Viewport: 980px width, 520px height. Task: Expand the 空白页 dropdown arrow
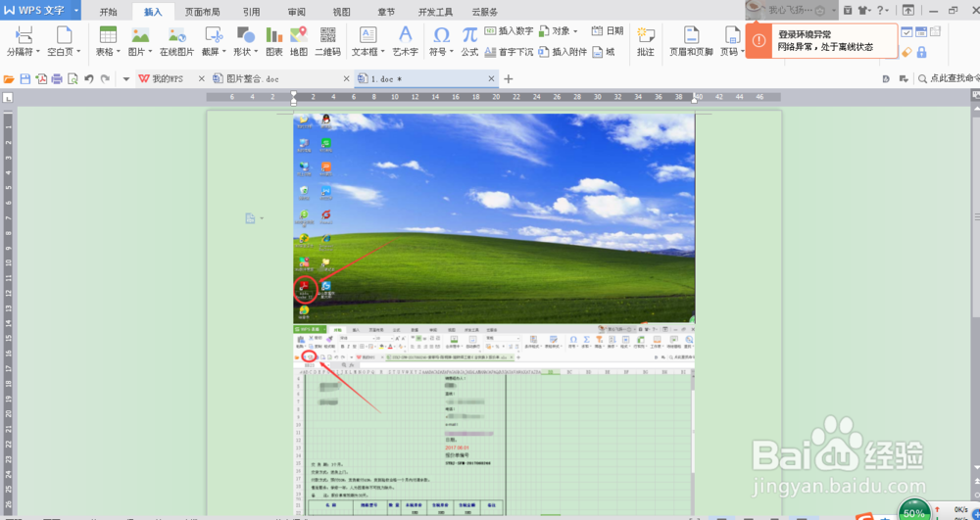pyautogui.click(x=78, y=53)
